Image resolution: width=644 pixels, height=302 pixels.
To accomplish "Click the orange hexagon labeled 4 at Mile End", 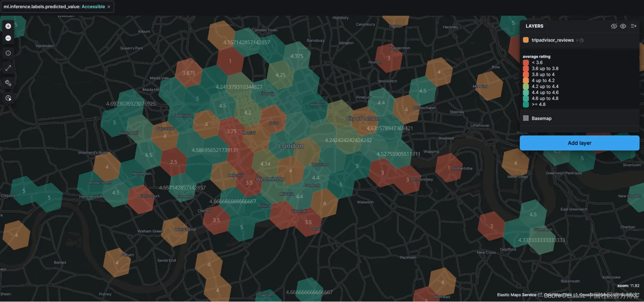I will 489,86.
